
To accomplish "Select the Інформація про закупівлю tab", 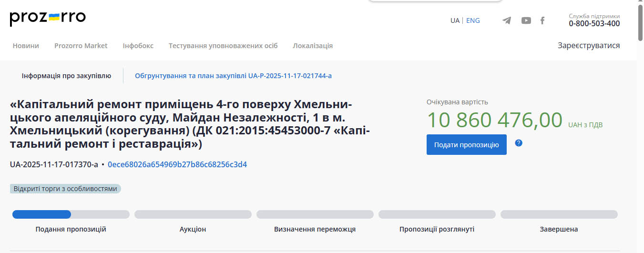I will click(66, 76).
